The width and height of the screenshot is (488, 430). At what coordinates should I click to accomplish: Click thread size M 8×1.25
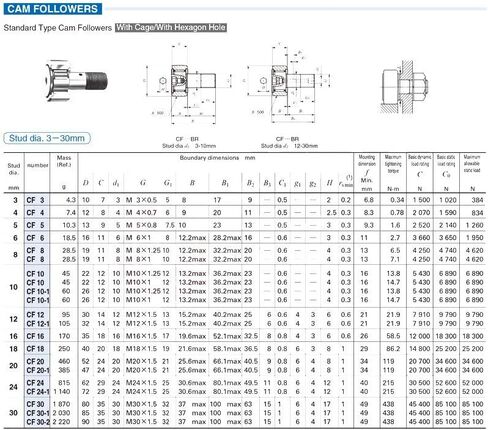143,251
